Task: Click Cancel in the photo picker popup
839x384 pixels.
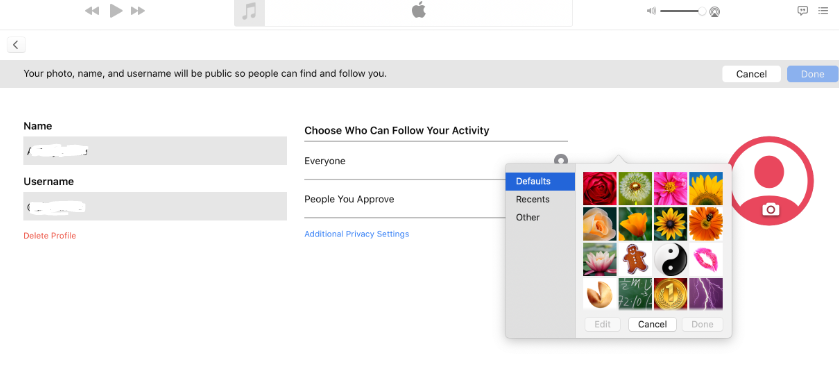Action: coord(652,324)
